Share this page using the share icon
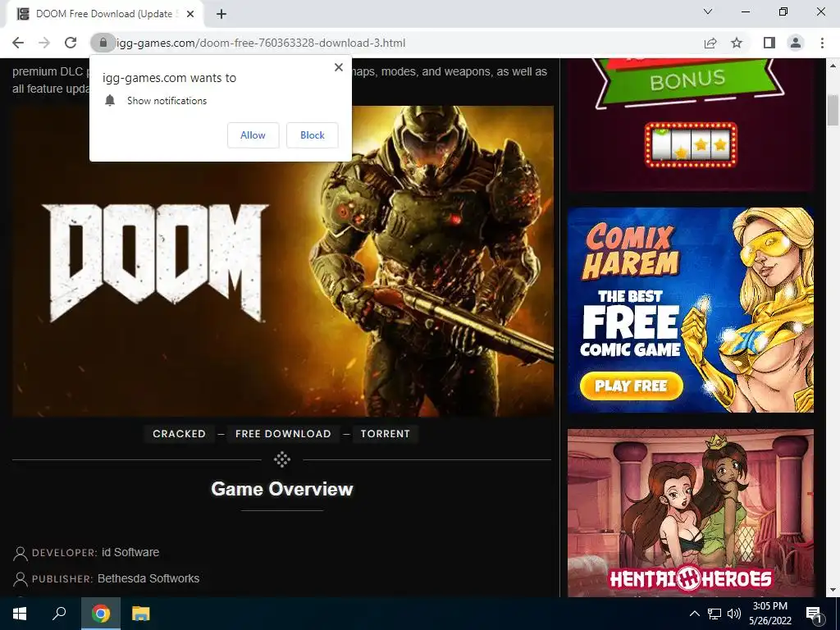Viewport: 840px width, 630px height. pyautogui.click(x=710, y=43)
